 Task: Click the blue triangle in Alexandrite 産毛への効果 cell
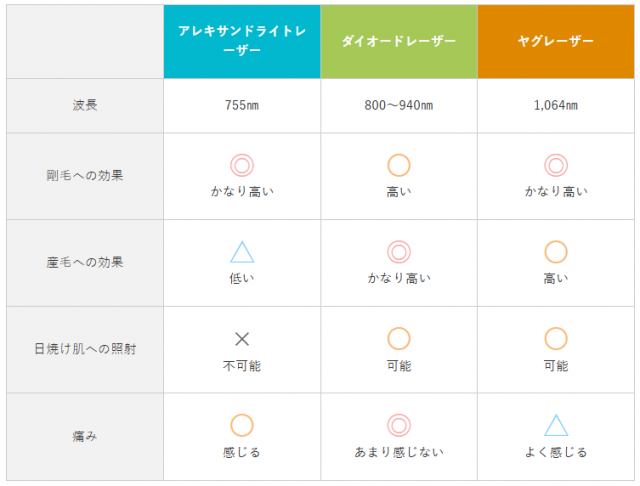[x=242, y=252]
